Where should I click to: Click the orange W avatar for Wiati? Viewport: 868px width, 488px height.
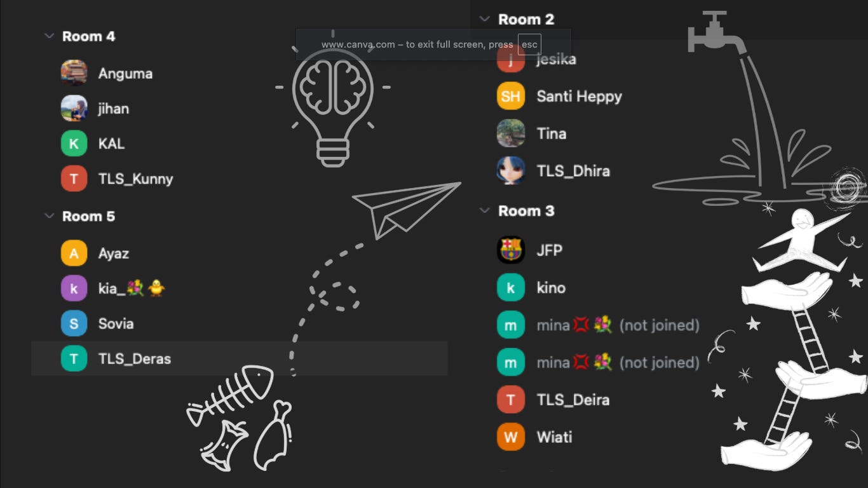coord(510,437)
